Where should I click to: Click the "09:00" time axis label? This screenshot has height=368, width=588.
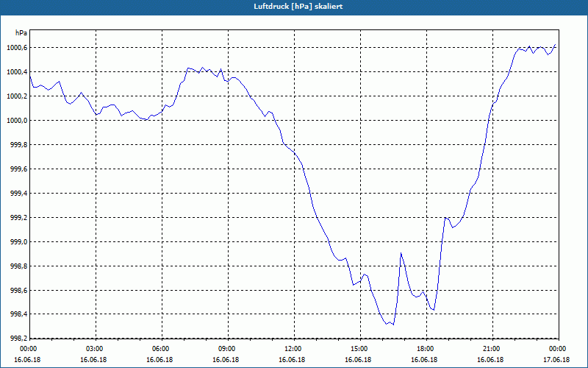pos(228,349)
